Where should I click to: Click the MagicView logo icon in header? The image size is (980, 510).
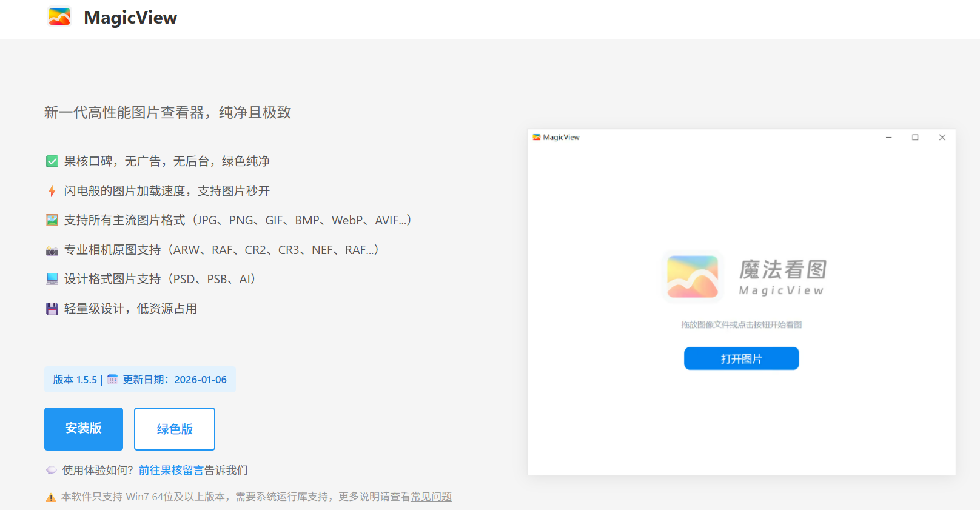point(59,17)
